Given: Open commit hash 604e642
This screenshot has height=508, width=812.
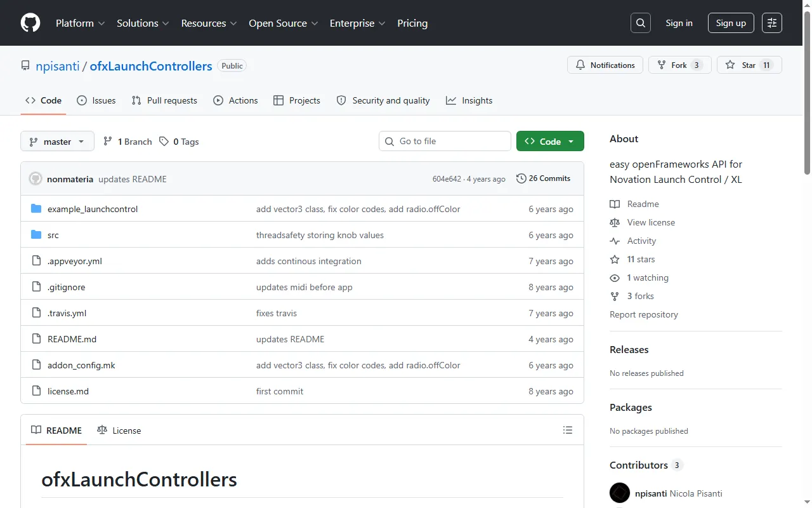Looking at the screenshot, I should tap(447, 179).
